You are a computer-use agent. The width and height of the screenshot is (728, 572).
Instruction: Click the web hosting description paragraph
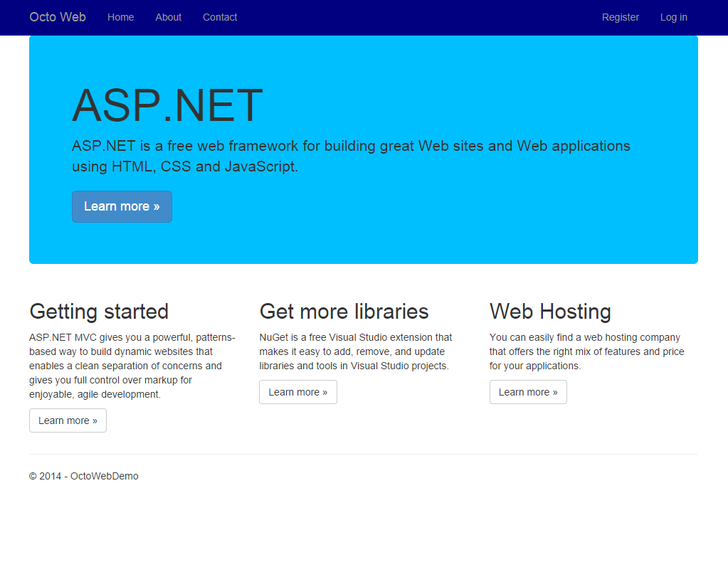[586, 351]
